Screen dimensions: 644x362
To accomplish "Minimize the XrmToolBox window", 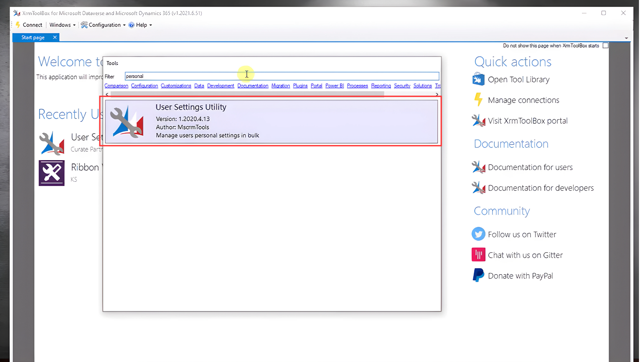I will tap(584, 13).
